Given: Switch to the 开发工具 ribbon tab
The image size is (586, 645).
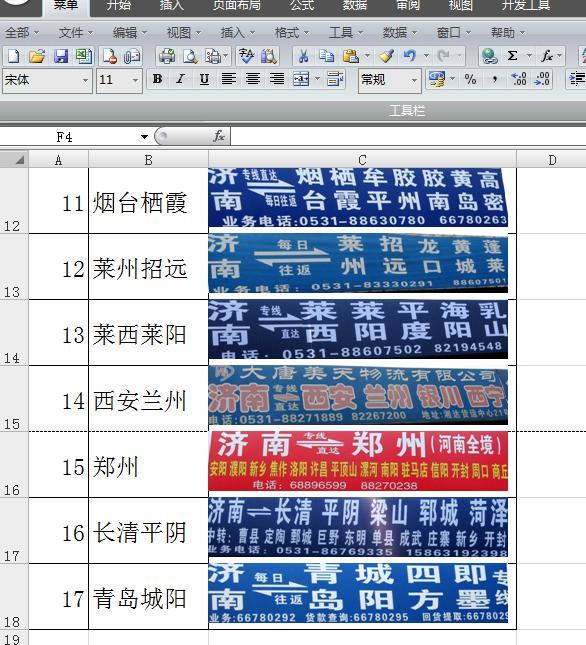Looking at the screenshot, I should (x=526, y=6).
